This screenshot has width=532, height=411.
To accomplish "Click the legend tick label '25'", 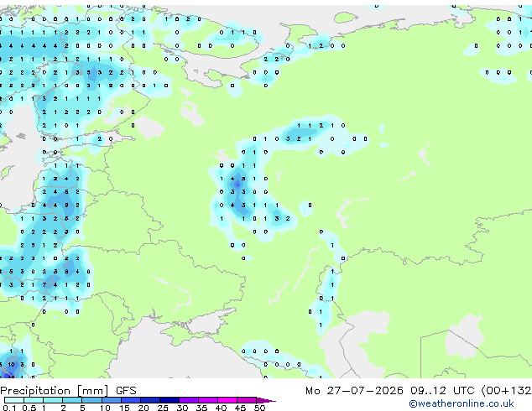I will [x=163, y=408].
